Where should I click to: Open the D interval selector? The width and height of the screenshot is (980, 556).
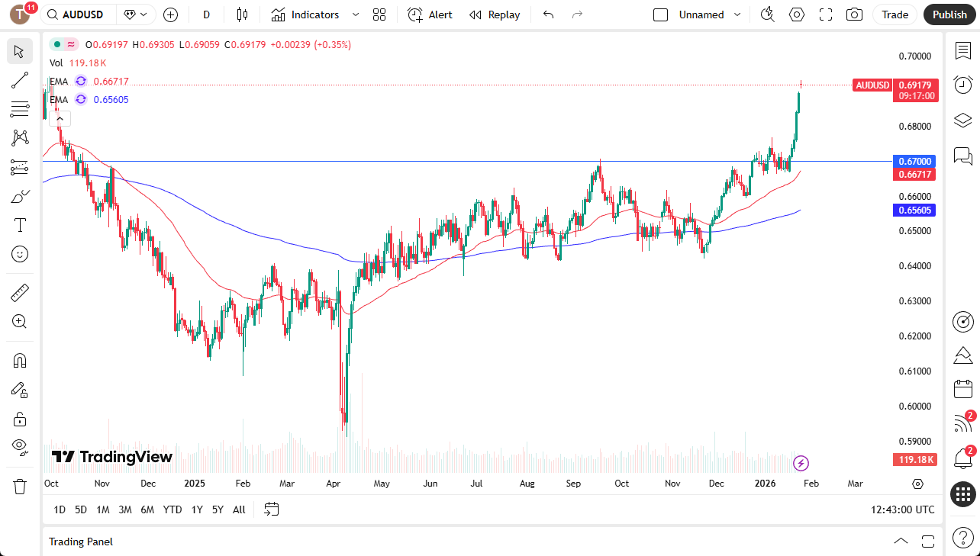coord(206,14)
